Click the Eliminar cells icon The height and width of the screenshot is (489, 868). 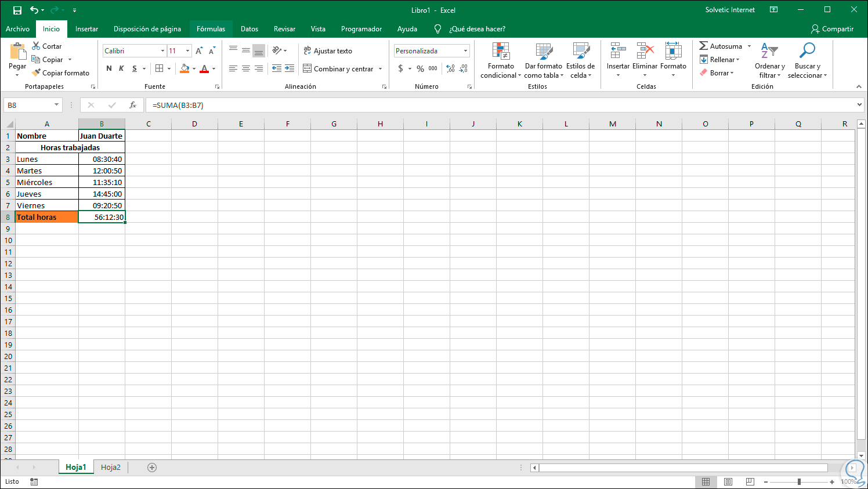point(645,51)
